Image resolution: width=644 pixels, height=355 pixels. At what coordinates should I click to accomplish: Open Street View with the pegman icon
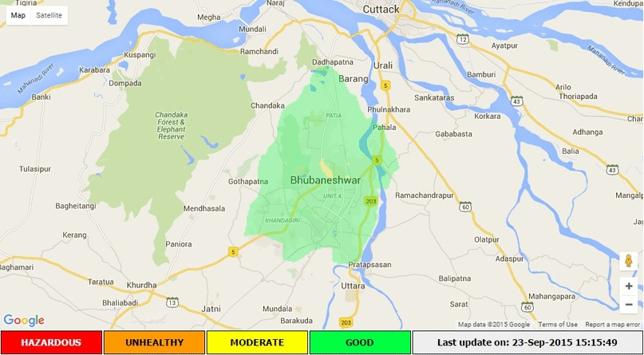click(x=628, y=261)
